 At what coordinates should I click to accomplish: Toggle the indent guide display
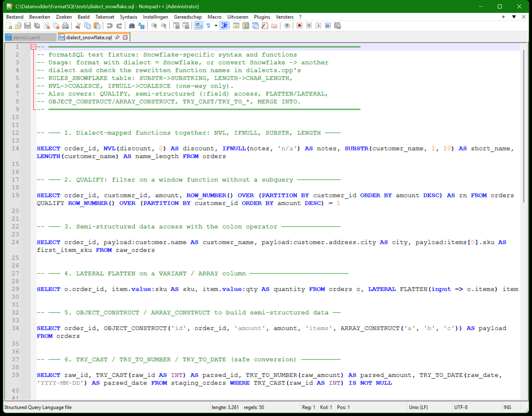(x=224, y=26)
